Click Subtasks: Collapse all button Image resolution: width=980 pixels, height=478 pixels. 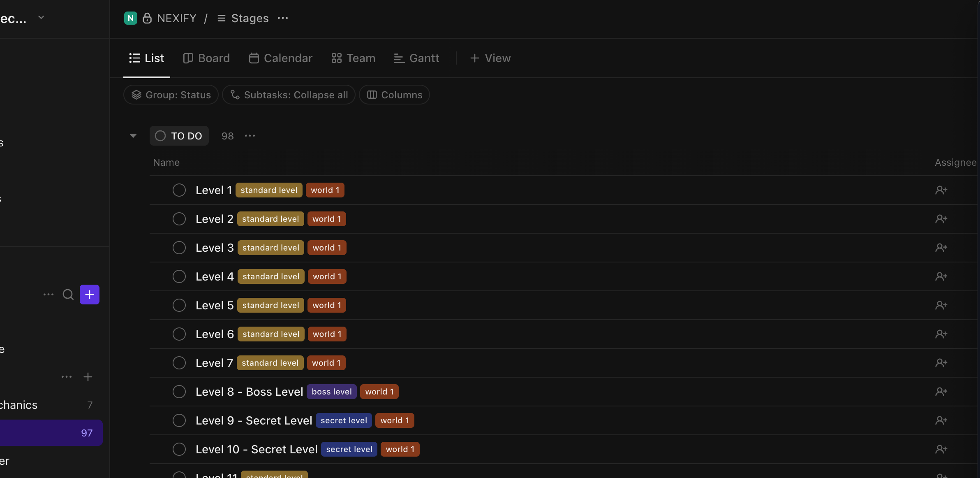point(289,95)
